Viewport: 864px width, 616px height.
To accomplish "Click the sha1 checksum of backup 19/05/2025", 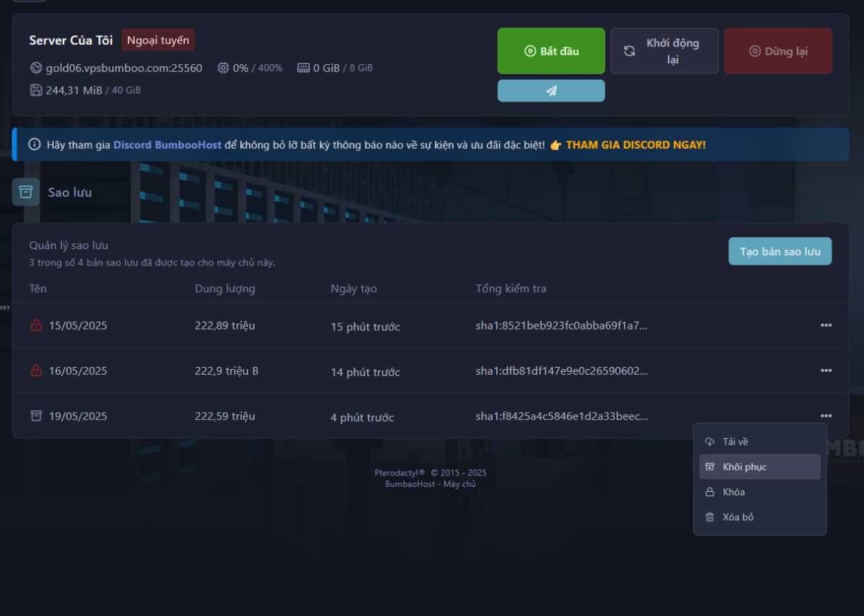I will tap(563, 416).
